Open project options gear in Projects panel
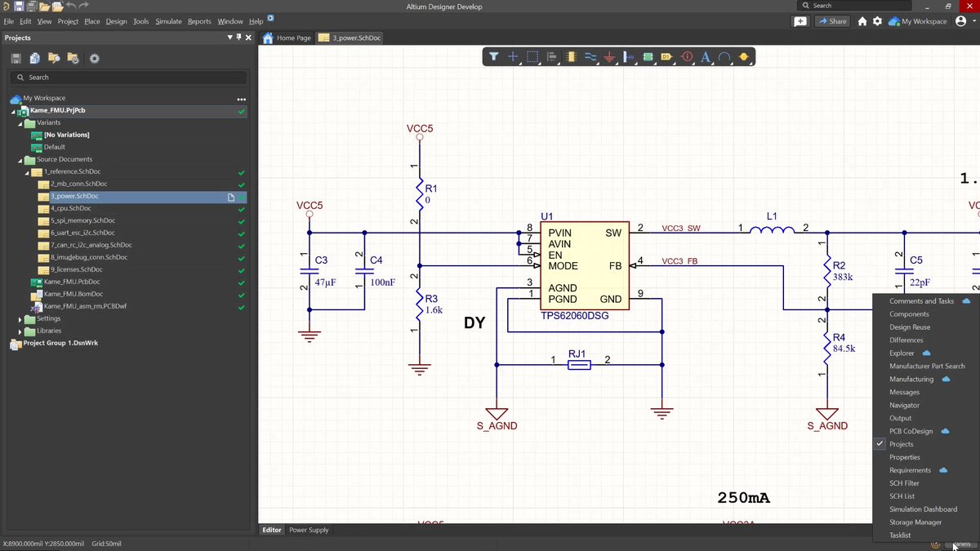The height and width of the screenshot is (551, 980). pos(94,58)
